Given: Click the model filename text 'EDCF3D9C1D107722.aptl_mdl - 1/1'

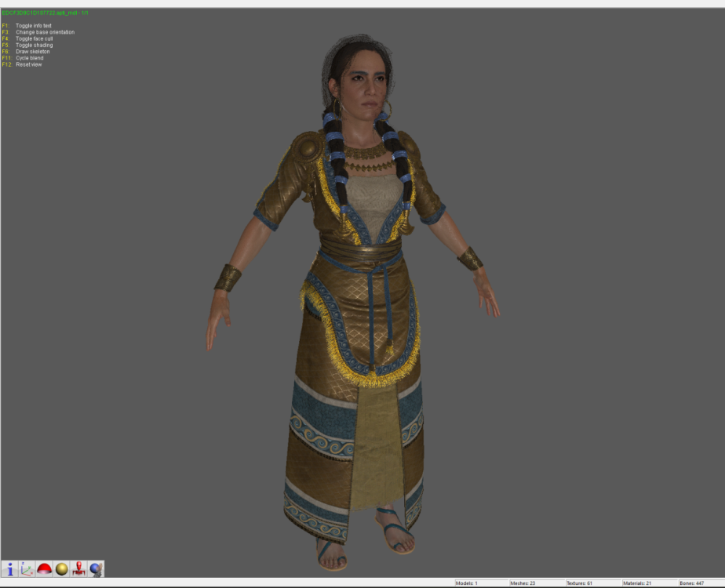Looking at the screenshot, I should click(x=45, y=13).
